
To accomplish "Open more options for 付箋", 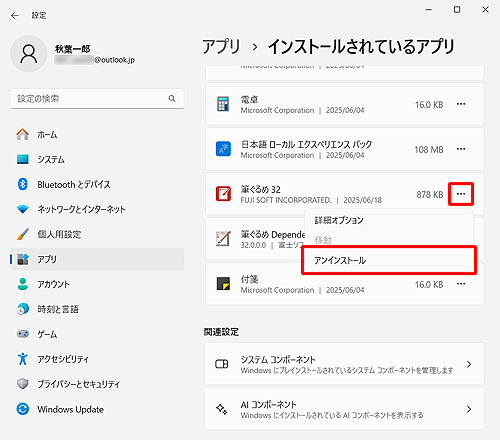I will [461, 284].
